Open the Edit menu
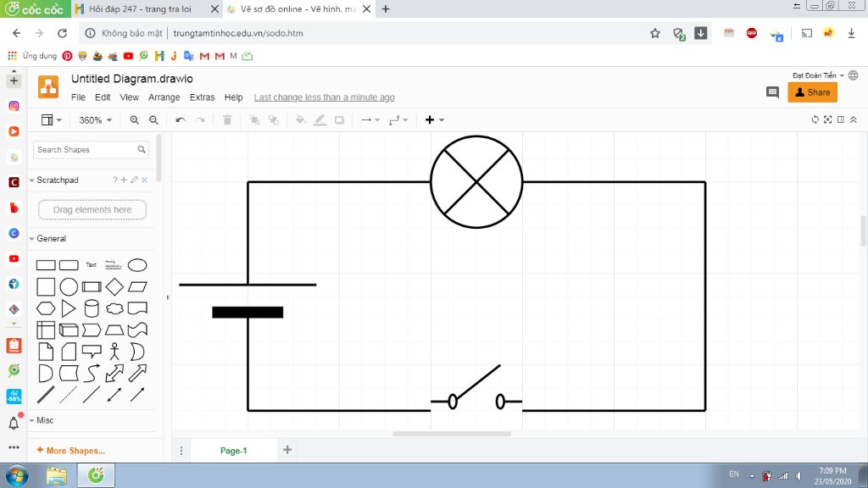 [x=103, y=97]
